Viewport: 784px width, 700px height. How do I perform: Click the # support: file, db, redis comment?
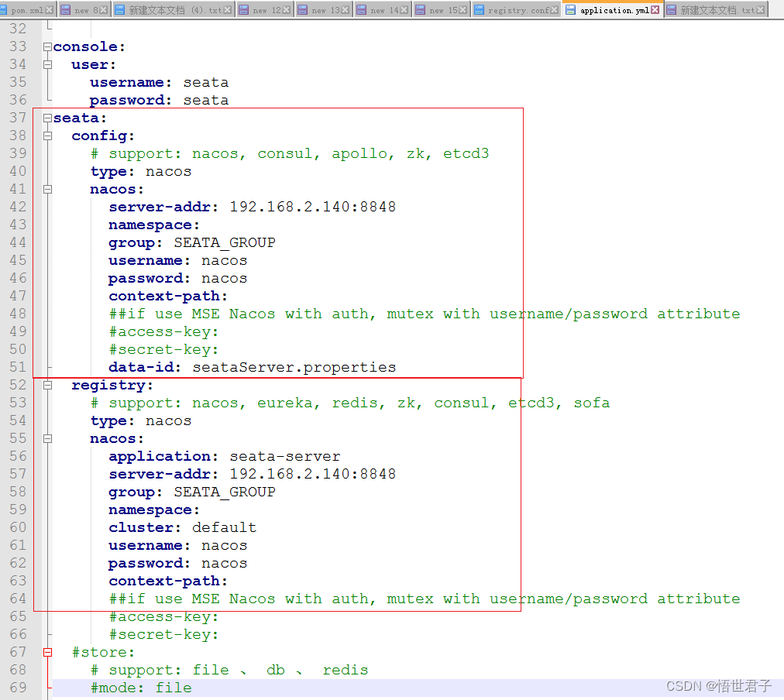pyautogui.click(x=229, y=670)
